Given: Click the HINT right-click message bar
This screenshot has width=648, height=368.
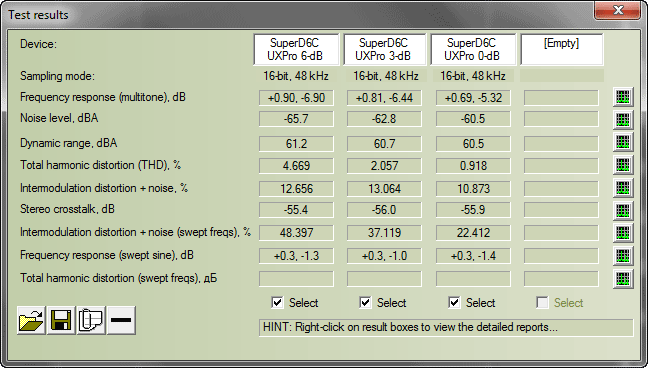Looking at the screenshot, I should click(x=446, y=327).
